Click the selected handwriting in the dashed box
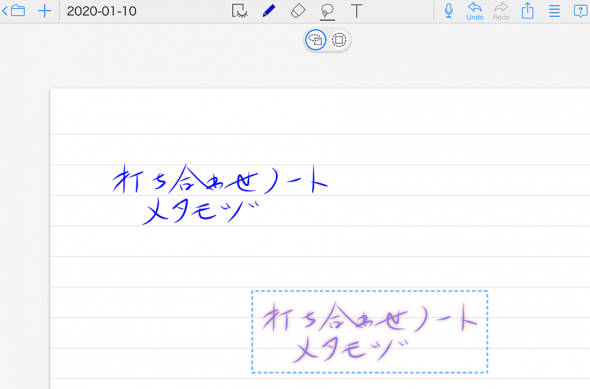 (x=370, y=331)
